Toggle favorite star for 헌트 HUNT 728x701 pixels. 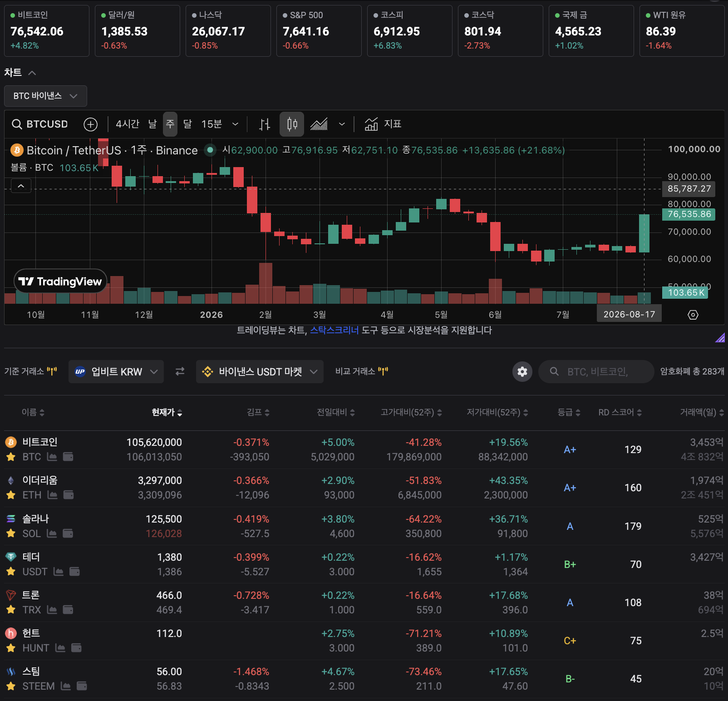click(11, 648)
